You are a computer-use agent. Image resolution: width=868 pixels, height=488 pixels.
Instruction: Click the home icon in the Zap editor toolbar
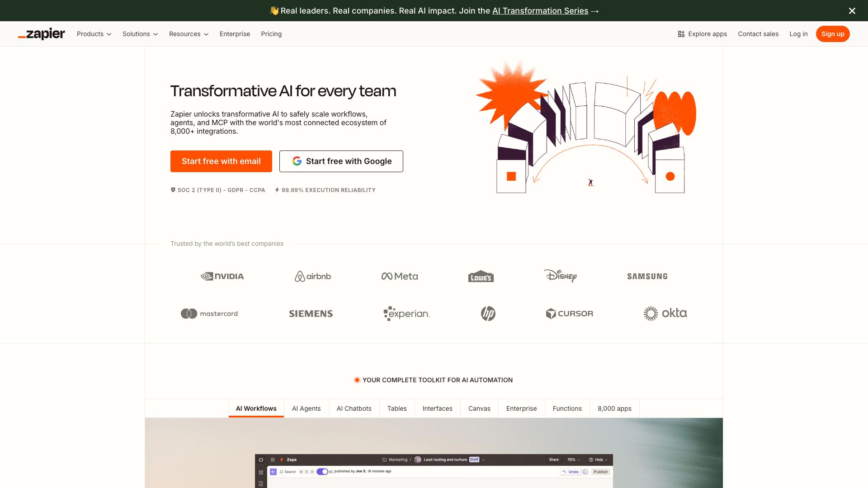click(261, 460)
